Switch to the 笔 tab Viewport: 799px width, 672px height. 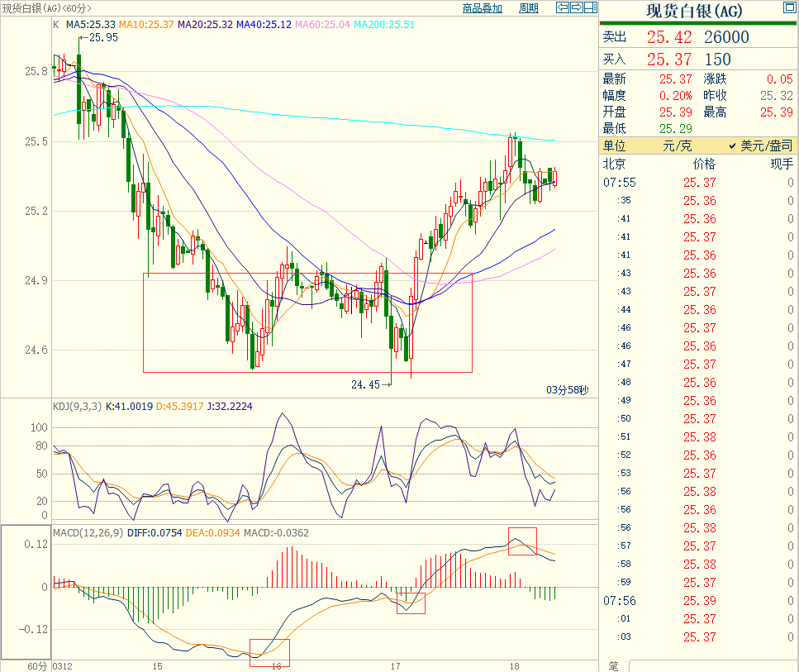click(613, 665)
